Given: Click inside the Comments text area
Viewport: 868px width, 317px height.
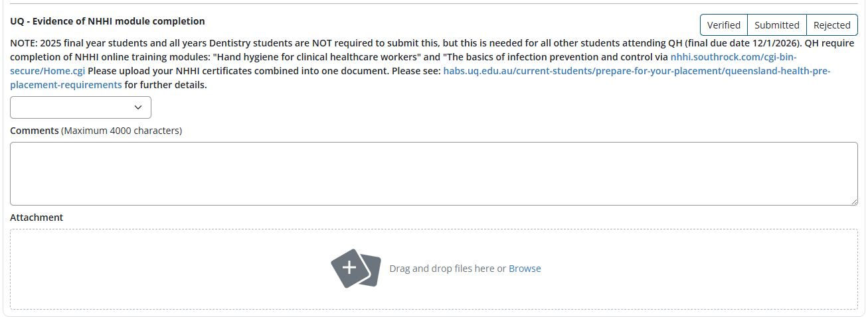Looking at the screenshot, I should (434, 173).
